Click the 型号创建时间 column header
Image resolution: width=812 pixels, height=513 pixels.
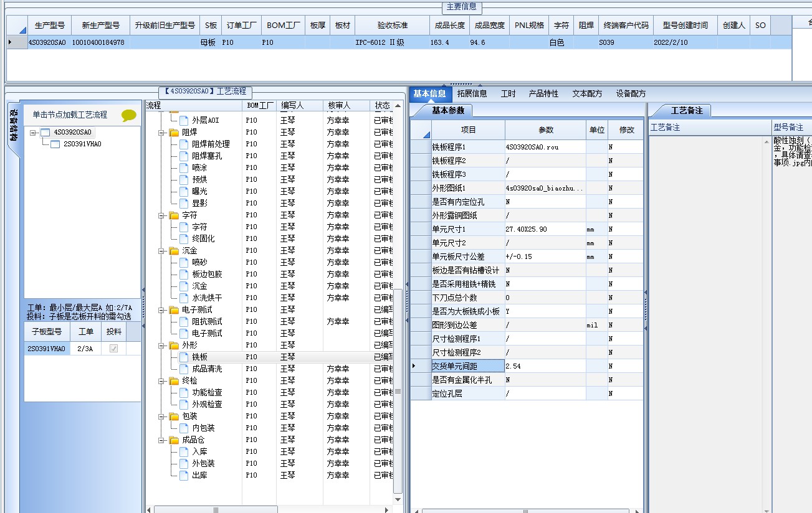point(685,26)
